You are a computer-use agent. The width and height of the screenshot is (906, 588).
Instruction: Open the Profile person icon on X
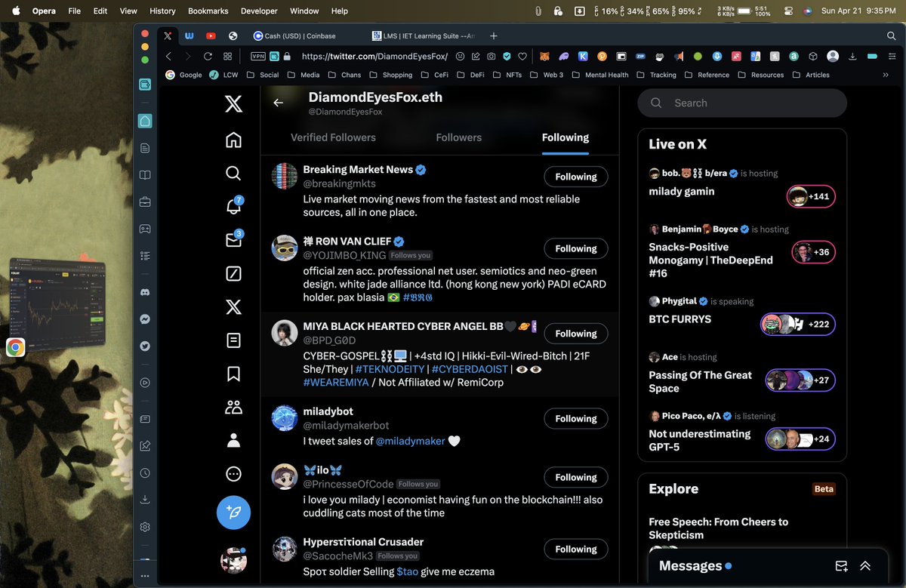tap(233, 440)
